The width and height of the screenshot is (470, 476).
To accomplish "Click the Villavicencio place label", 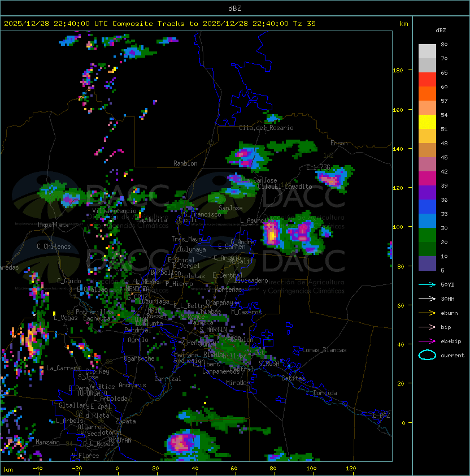I will (x=114, y=211).
